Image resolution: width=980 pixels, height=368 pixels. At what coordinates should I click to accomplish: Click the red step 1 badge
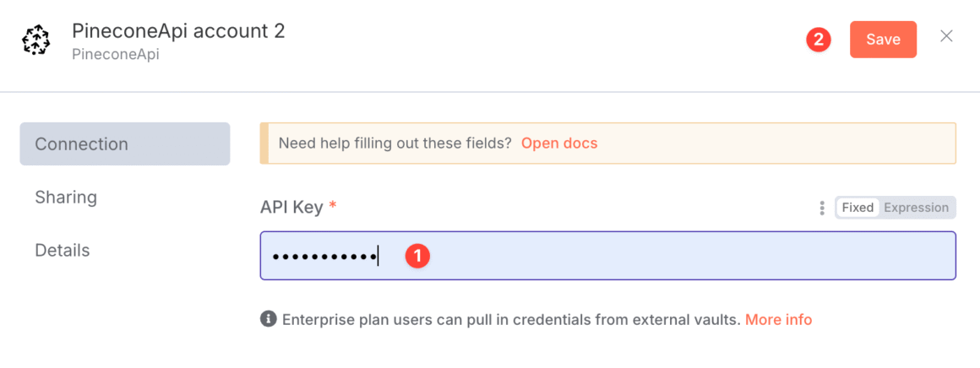coord(418,256)
